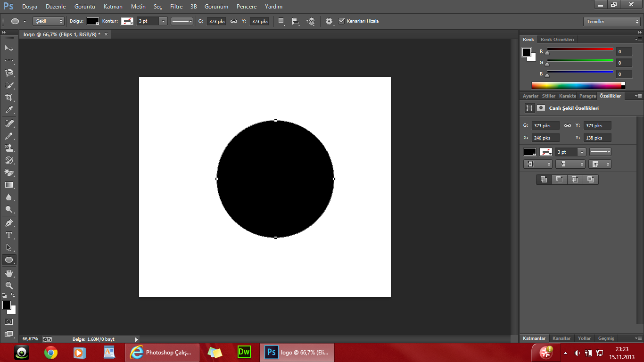This screenshot has height=362, width=644.
Task: Click the Dolgu fill color swatch
Action: [93, 21]
